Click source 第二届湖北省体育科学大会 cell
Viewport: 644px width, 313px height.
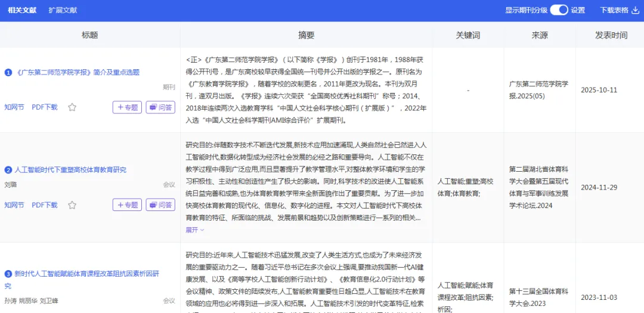tap(539, 187)
